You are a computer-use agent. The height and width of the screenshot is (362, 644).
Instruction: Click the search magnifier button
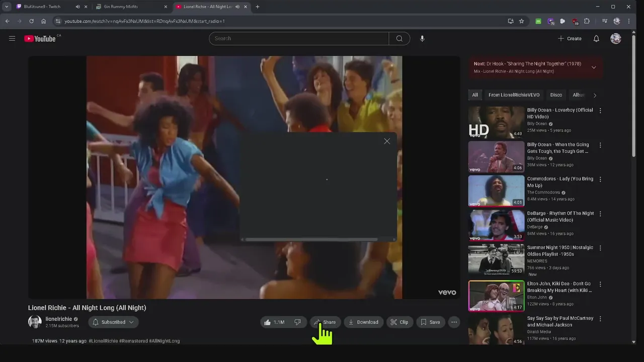[399, 38]
